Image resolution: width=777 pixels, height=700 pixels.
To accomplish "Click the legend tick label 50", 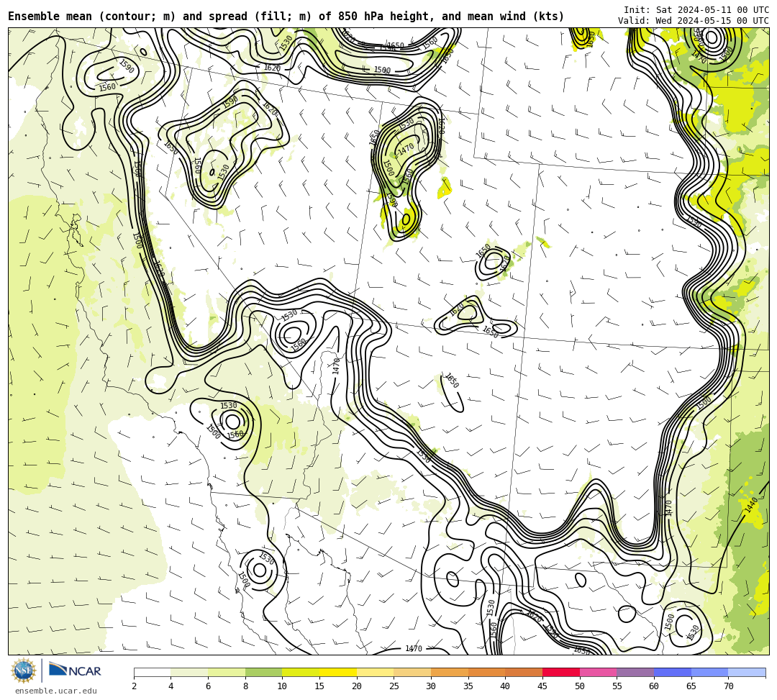I will 580,686.
